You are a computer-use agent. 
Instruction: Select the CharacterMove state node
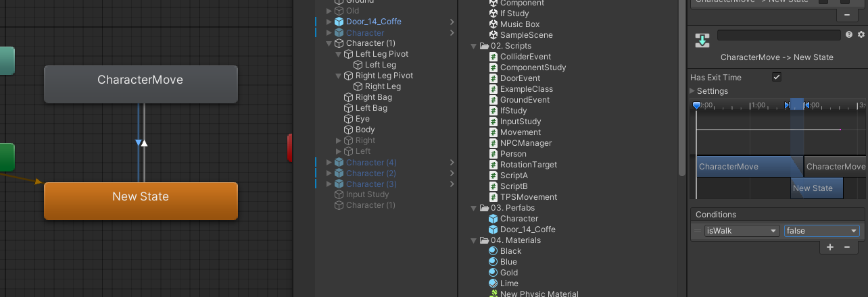[x=141, y=84]
